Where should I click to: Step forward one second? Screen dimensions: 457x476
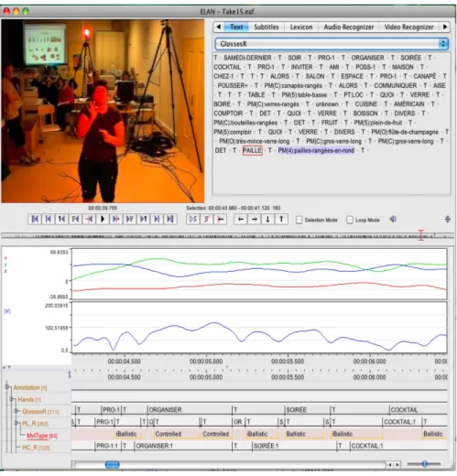point(143,219)
